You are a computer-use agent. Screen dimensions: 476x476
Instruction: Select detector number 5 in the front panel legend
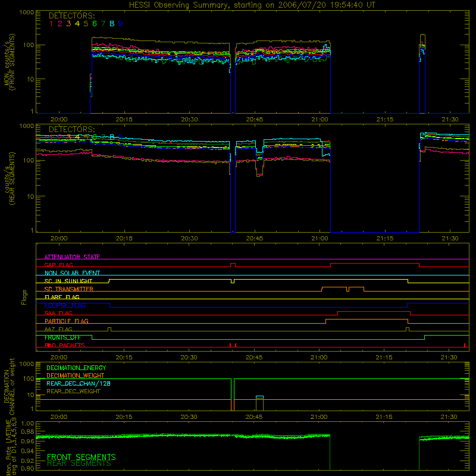click(86, 24)
